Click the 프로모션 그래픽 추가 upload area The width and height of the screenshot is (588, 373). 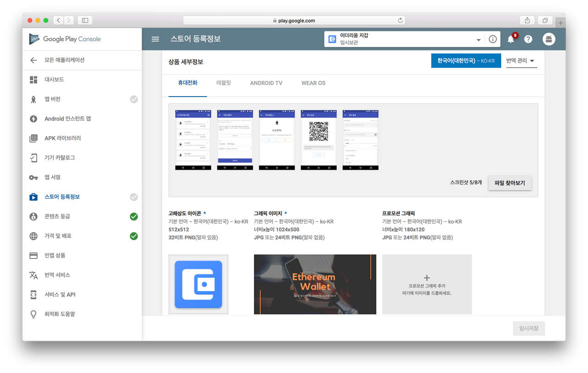click(426, 284)
